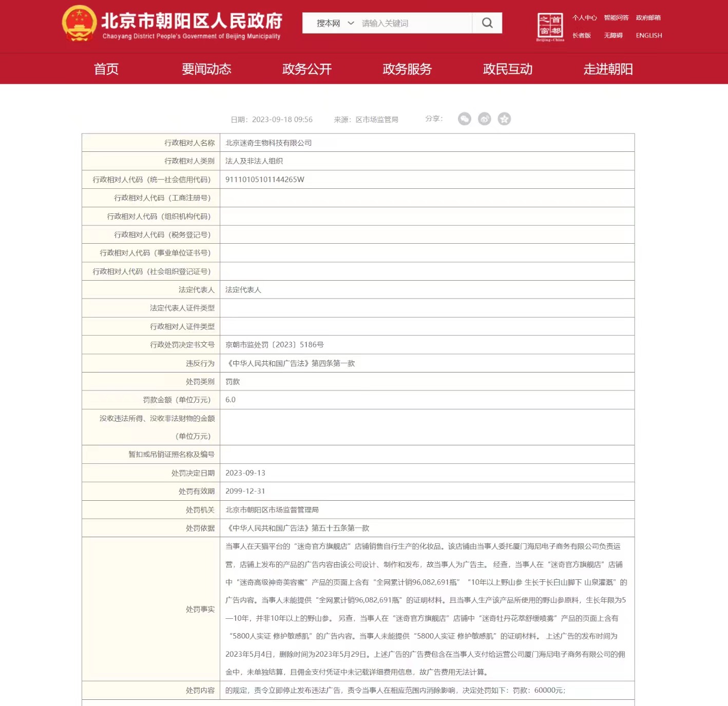Share the page via QQ Zone star icon
This screenshot has width=728, height=706.
(505, 119)
